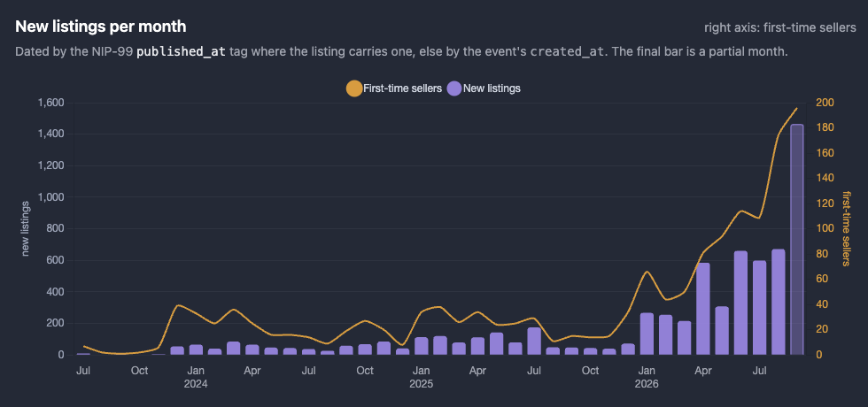Click the 'Jan 2026' x-axis label
The height and width of the screenshot is (407, 868).
coord(647,377)
